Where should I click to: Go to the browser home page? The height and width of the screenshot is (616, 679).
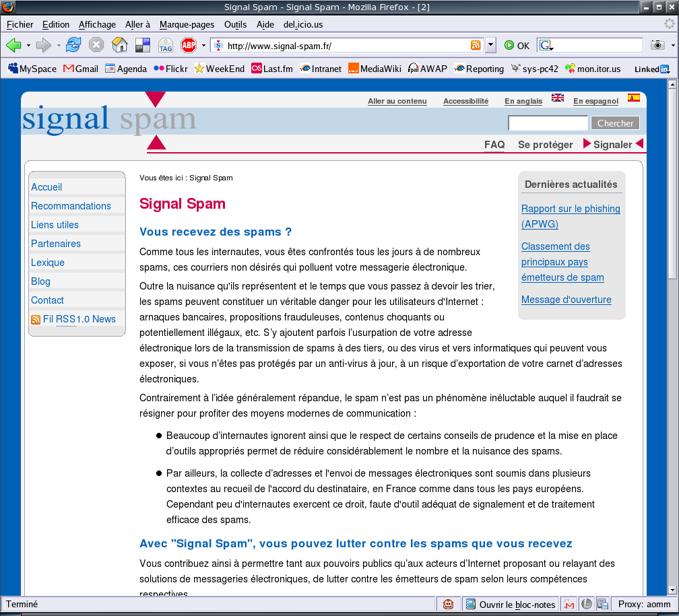pyautogui.click(x=119, y=44)
